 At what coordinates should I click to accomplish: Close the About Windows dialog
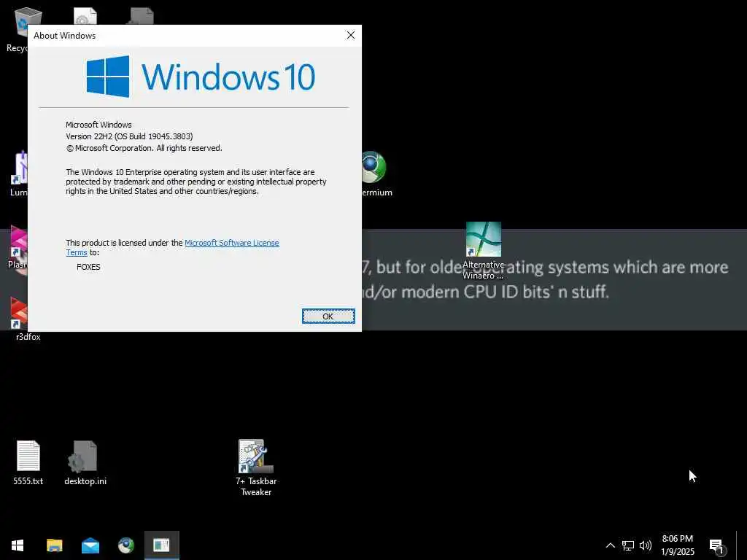pyautogui.click(x=351, y=35)
